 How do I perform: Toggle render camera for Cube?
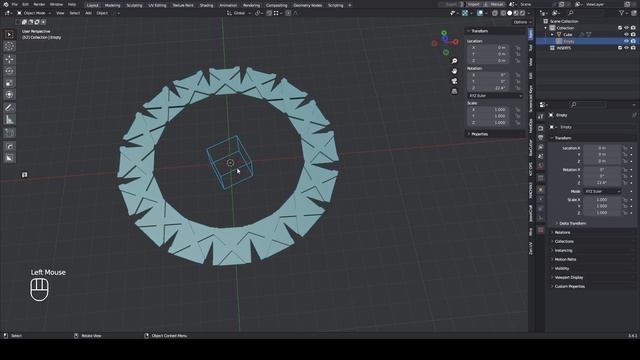633,35
